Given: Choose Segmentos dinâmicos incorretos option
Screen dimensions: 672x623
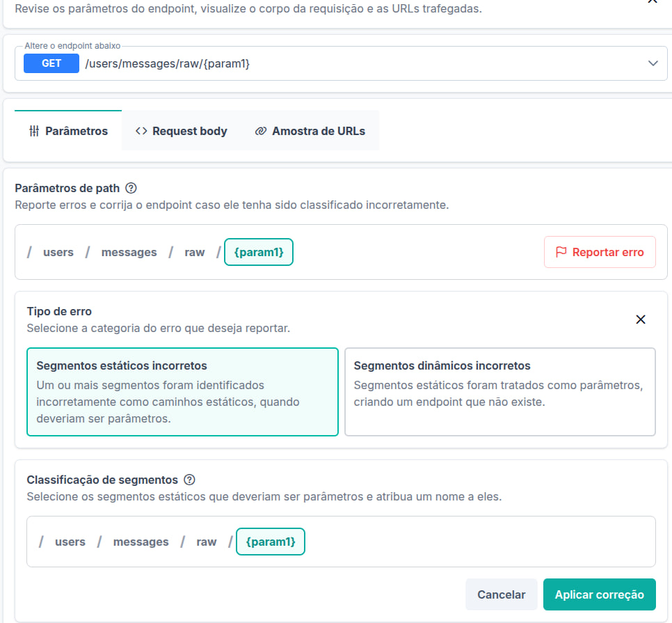Looking at the screenshot, I should click(499, 392).
